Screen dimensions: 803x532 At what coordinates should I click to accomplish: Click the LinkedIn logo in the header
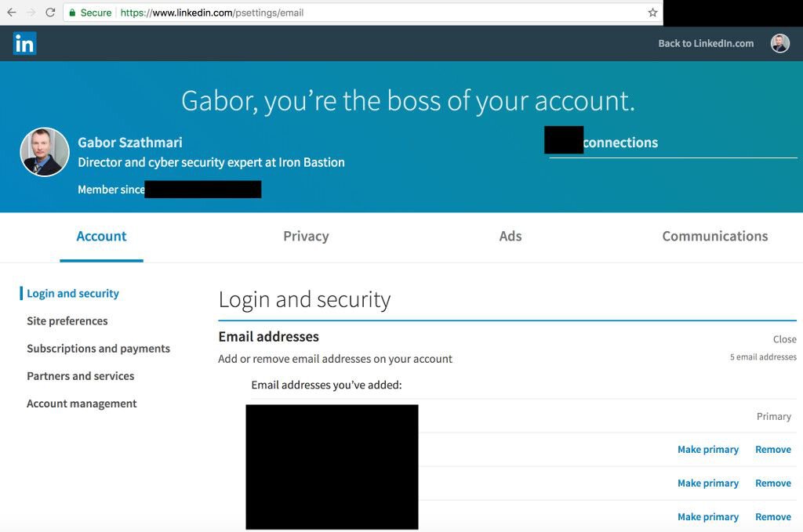tap(24, 43)
